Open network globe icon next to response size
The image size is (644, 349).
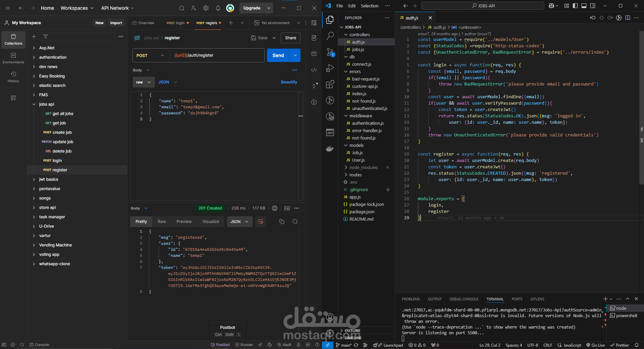click(275, 208)
